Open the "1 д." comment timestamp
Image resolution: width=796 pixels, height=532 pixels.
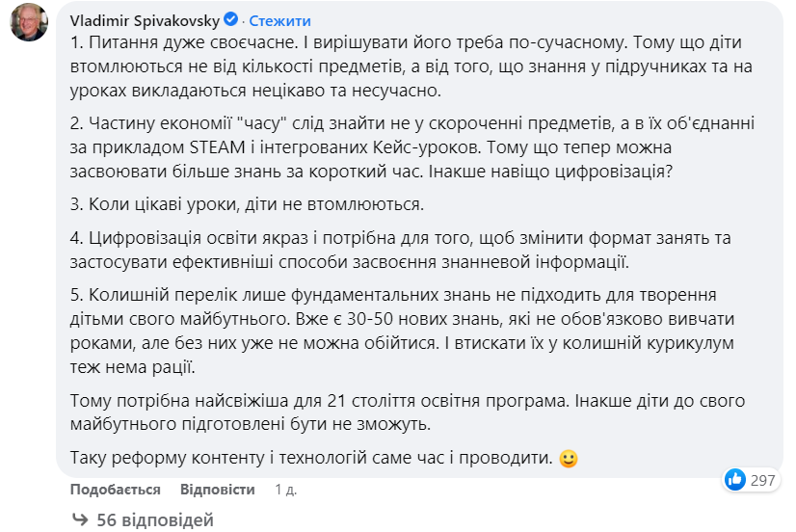(x=285, y=490)
